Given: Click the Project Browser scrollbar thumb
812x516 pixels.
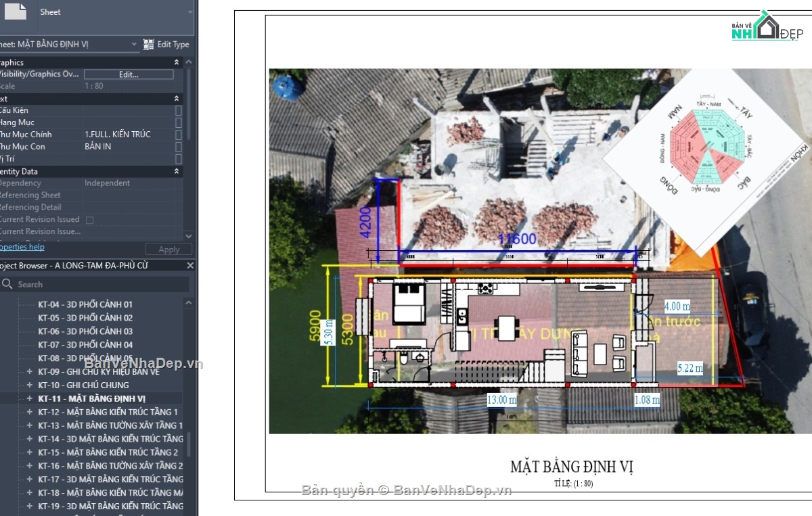Looking at the screenshot, I should pyautogui.click(x=189, y=444).
